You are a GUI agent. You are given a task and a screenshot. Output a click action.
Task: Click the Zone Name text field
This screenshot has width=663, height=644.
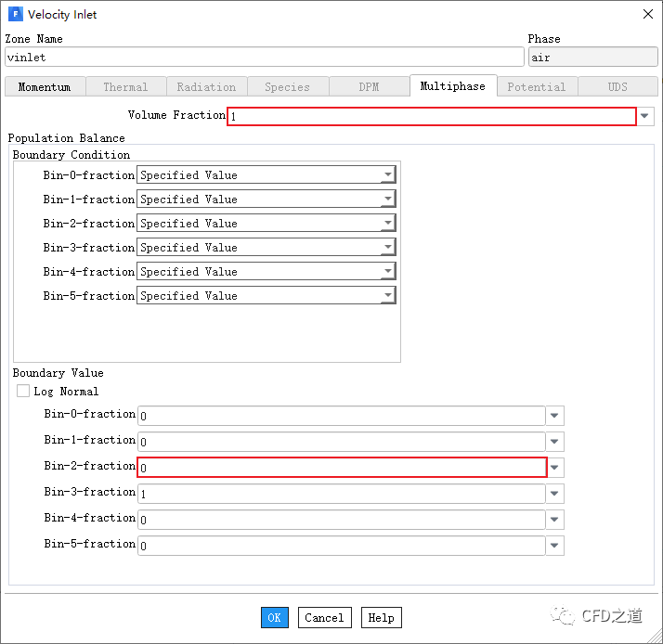click(264, 58)
